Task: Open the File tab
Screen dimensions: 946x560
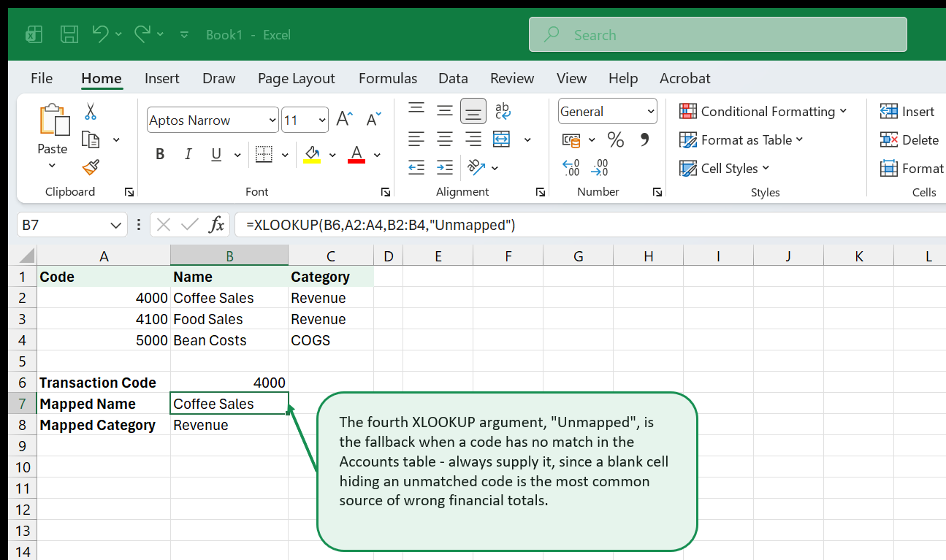Action: tap(42, 78)
